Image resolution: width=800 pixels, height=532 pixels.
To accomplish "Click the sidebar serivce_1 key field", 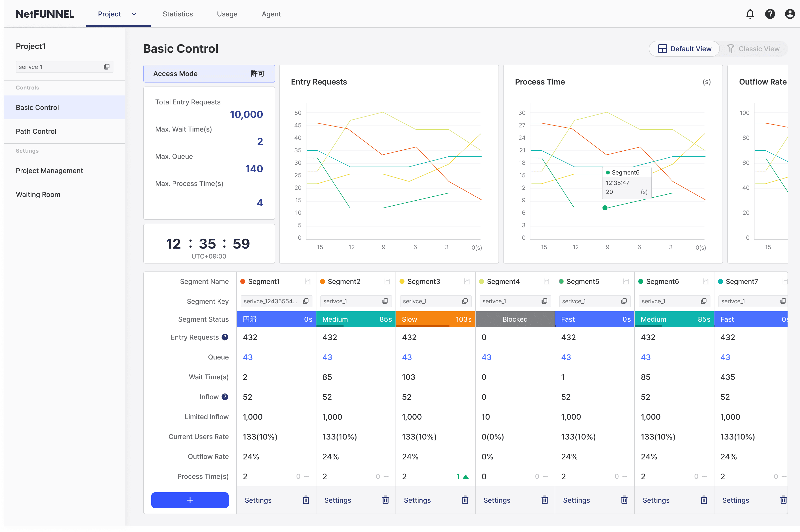I will click(64, 67).
